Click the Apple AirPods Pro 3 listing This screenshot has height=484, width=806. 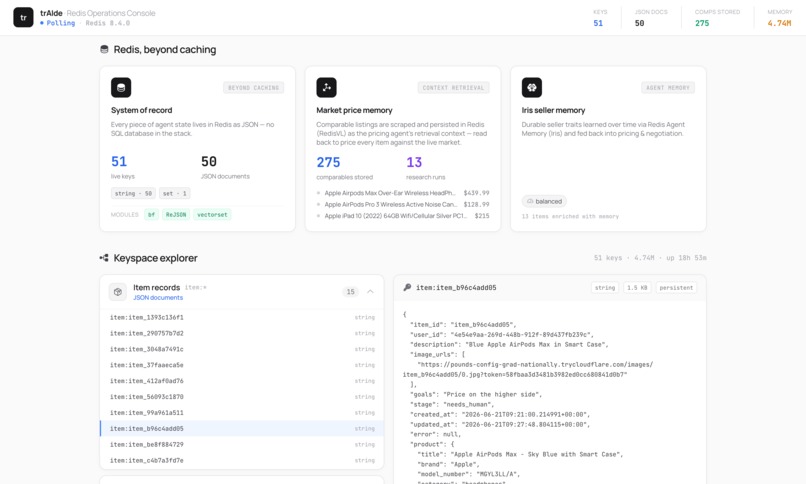click(402, 204)
